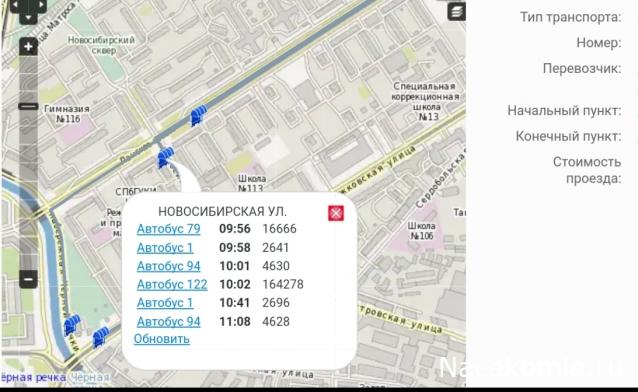Open Автобус 94 arriving at 11:08
Image resolution: width=638 pixels, height=392 pixels.
click(168, 322)
